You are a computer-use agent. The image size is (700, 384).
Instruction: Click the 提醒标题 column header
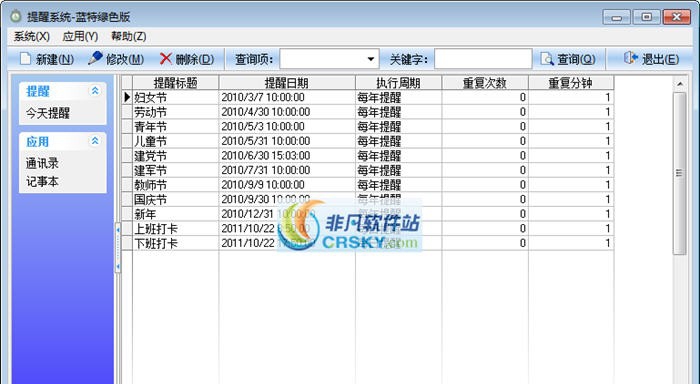[x=175, y=83]
